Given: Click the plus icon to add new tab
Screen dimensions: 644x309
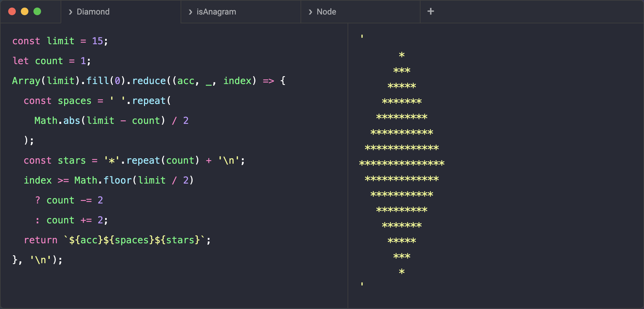Looking at the screenshot, I should [x=431, y=11].
